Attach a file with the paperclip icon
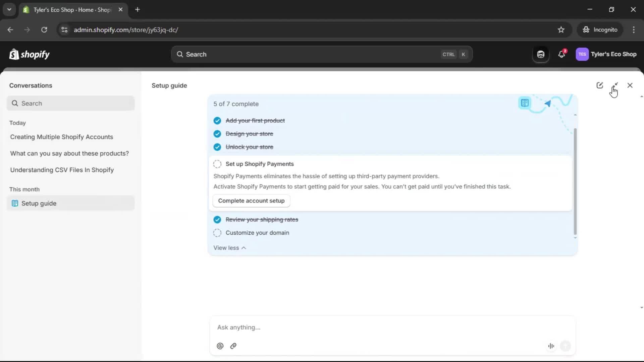This screenshot has width=644, height=362. pos(233,346)
